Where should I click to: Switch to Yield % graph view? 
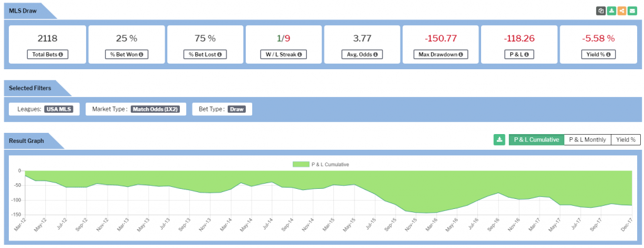(x=626, y=140)
